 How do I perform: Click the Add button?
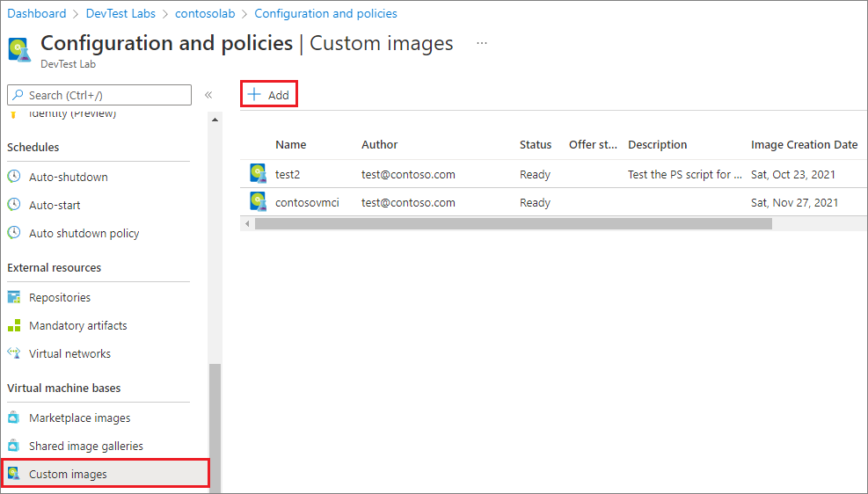click(269, 94)
